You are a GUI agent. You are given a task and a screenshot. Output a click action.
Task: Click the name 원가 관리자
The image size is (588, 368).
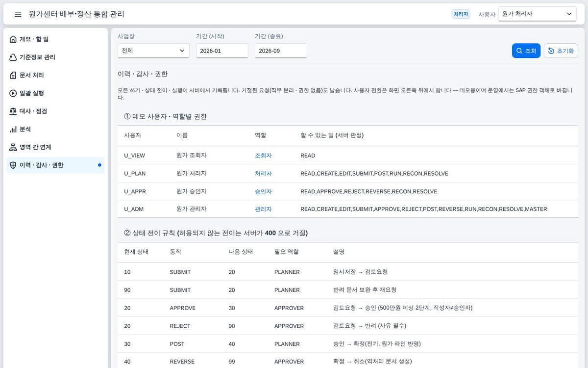click(191, 209)
